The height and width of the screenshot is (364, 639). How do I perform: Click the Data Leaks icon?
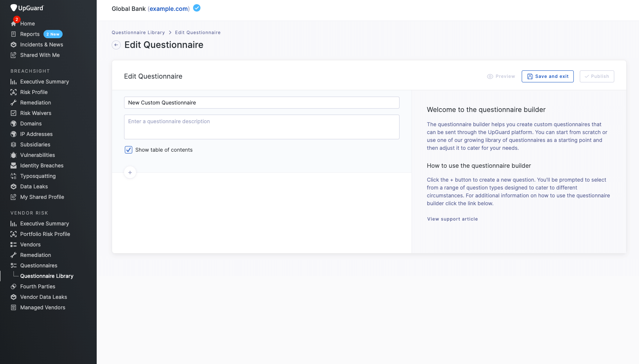click(13, 186)
